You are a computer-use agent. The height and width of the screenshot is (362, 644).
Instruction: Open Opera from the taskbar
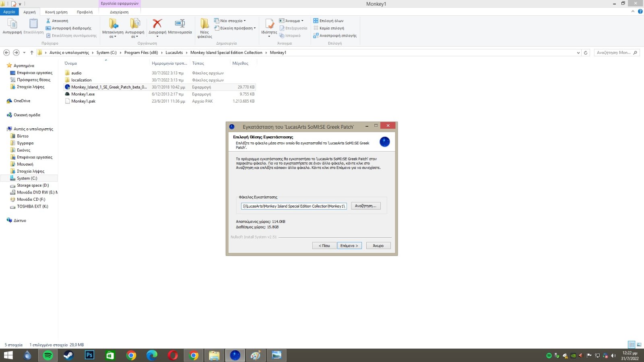coord(173,355)
